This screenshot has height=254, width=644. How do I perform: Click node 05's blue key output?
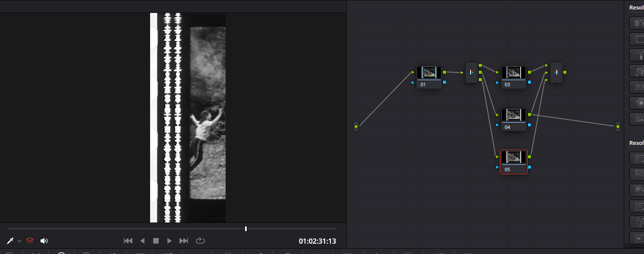(x=529, y=167)
